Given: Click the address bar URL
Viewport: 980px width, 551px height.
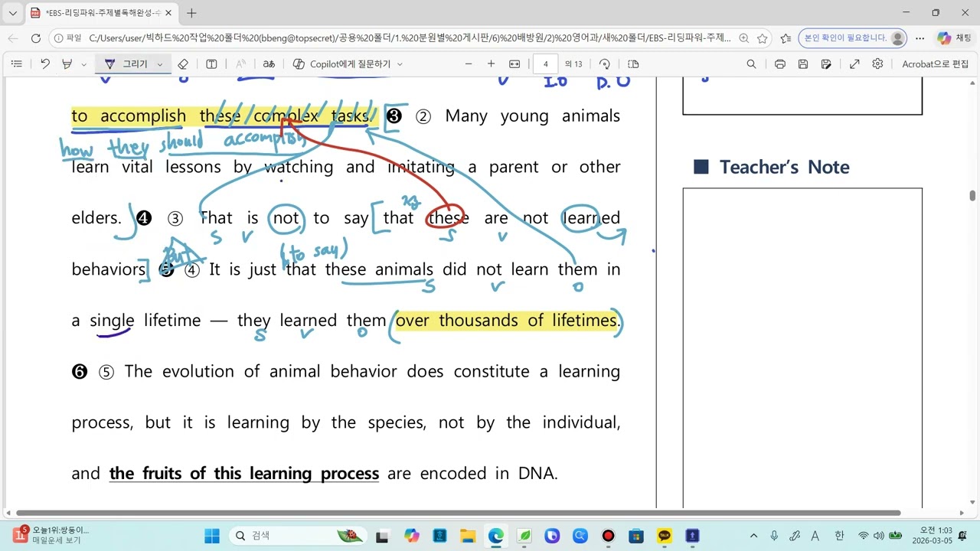Looking at the screenshot, I should [x=410, y=38].
